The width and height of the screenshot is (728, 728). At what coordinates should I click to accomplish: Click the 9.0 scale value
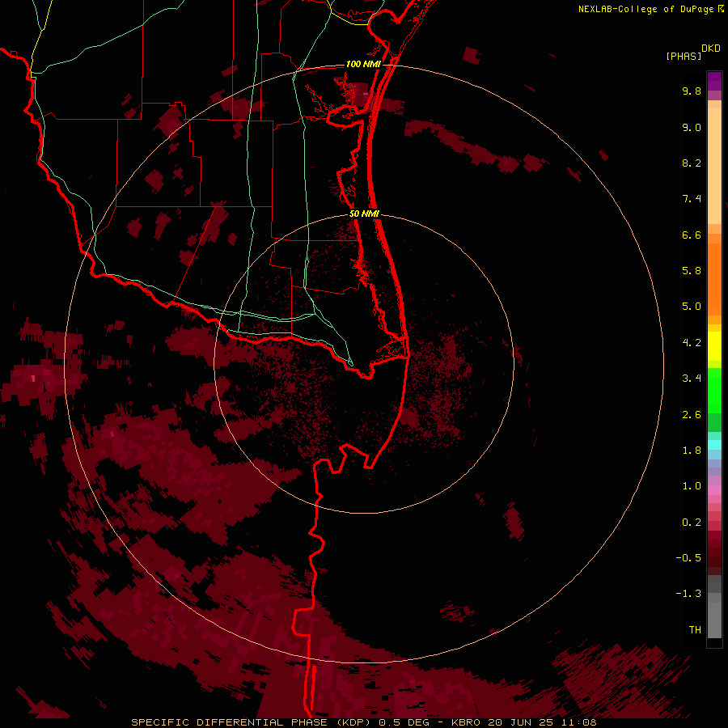692,127
